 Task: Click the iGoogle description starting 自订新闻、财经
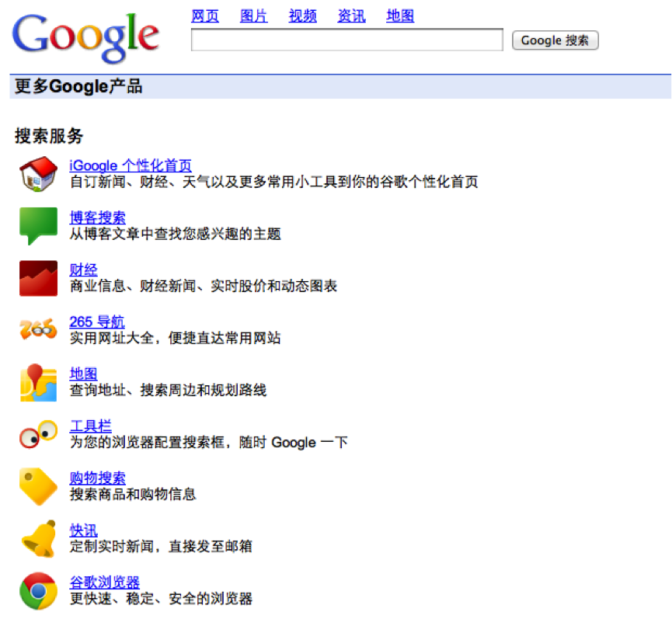point(274,182)
